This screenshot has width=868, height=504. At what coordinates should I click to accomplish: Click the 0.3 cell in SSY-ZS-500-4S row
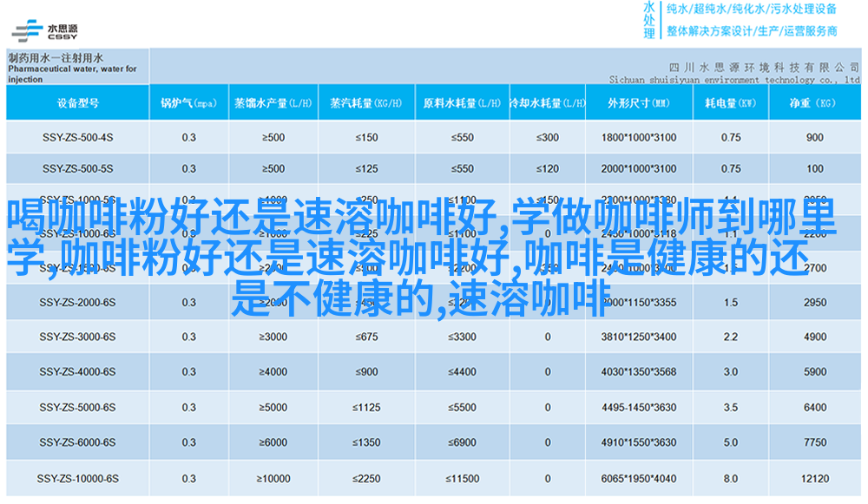point(188,137)
